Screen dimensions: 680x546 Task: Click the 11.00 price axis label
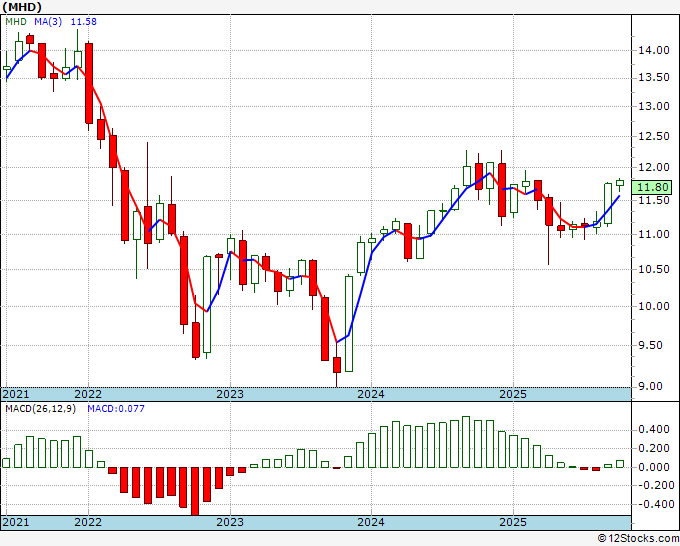654,234
